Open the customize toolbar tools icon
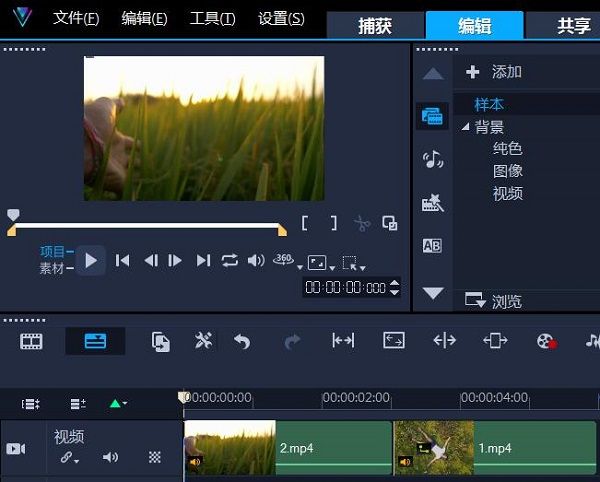 (x=203, y=340)
